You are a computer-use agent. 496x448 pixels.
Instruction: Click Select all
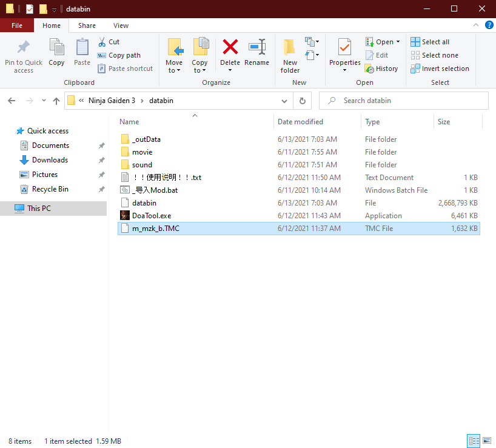[430, 42]
